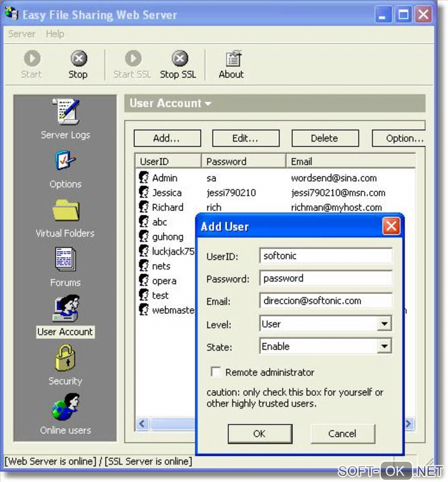
Task: Click the application icon in title bar
Action: 12,13
